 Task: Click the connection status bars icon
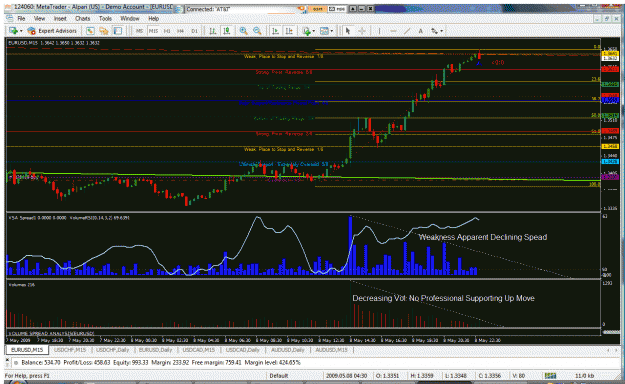click(x=550, y=376)
